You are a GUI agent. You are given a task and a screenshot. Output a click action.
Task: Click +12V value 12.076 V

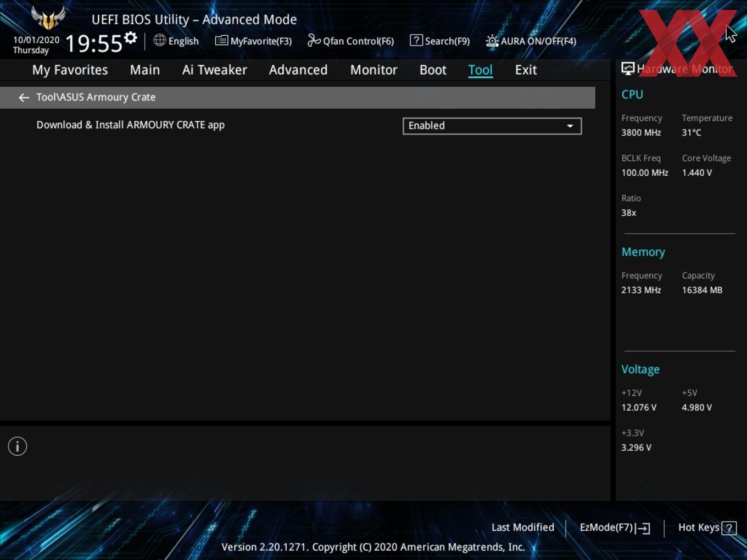639,407
